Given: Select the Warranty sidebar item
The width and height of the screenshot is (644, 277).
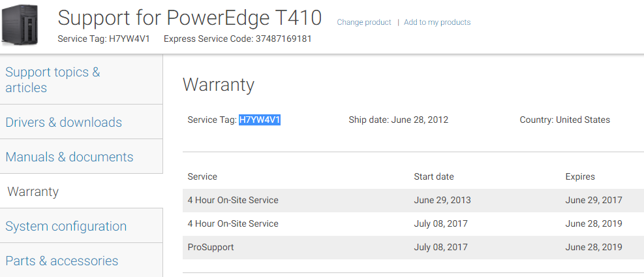Looking at the screenshot, I should 33,191.
